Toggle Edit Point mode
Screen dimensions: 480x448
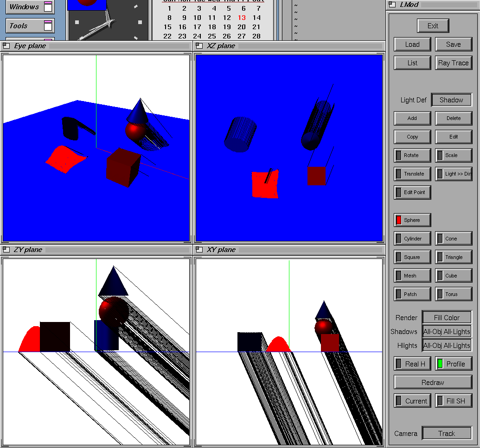(412, 192)
